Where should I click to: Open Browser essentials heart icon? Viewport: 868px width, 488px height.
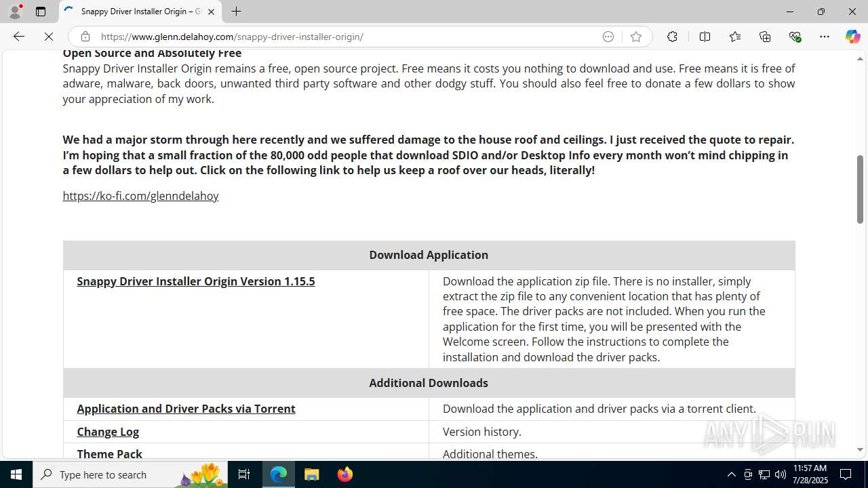795,37
